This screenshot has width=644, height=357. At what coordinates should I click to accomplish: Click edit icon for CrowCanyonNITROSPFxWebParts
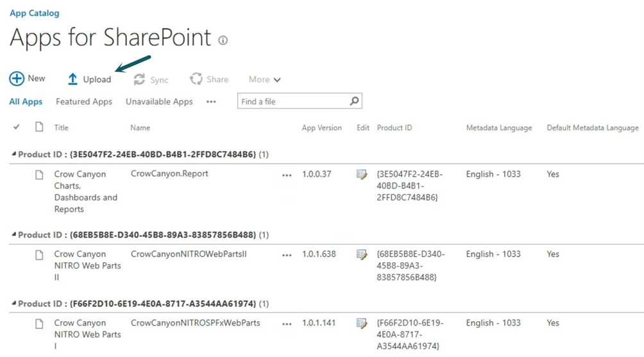pyautogui.click(x=362, y=324)
